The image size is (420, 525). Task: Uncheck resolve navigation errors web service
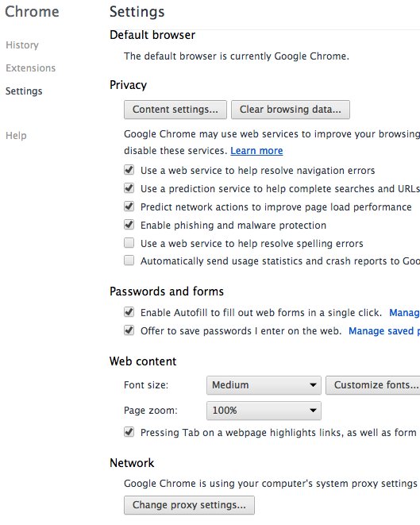pos(129,170)
